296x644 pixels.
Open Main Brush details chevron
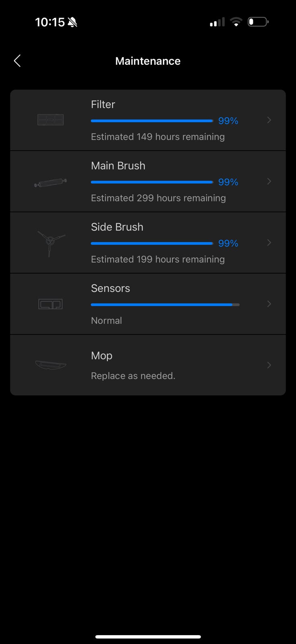269,182
